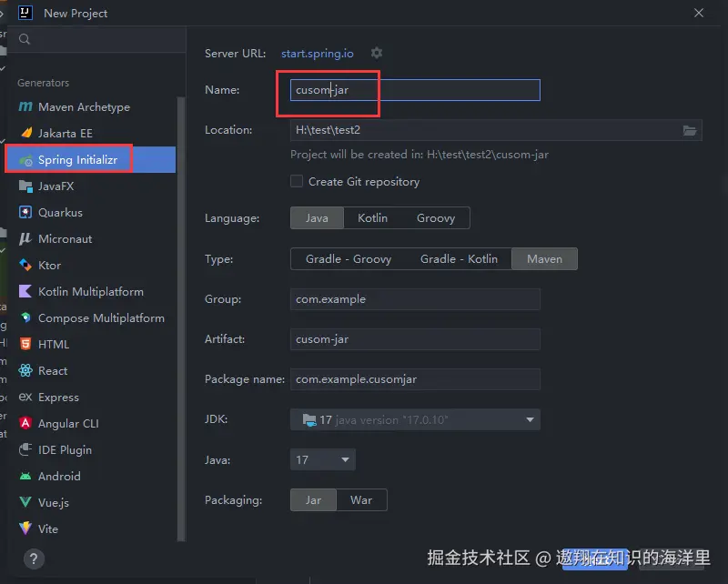The width and height of the screenshot is (728, 584).
Task: Select Java as language
Action: click(317, 217)
